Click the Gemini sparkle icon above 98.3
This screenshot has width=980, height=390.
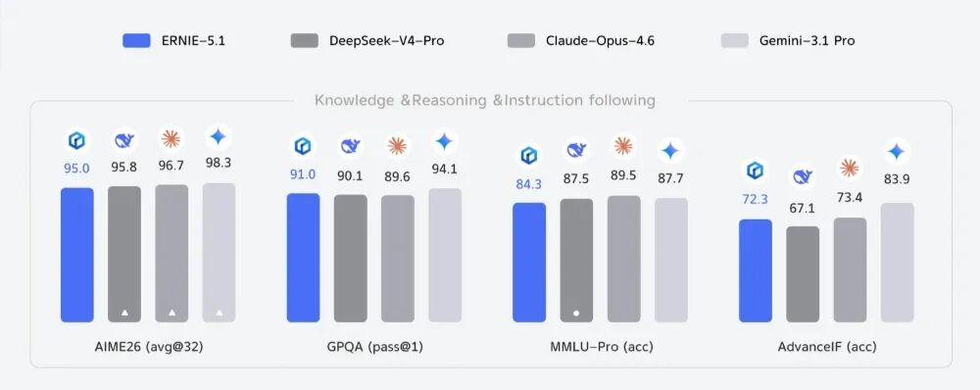tap(219, 136)
